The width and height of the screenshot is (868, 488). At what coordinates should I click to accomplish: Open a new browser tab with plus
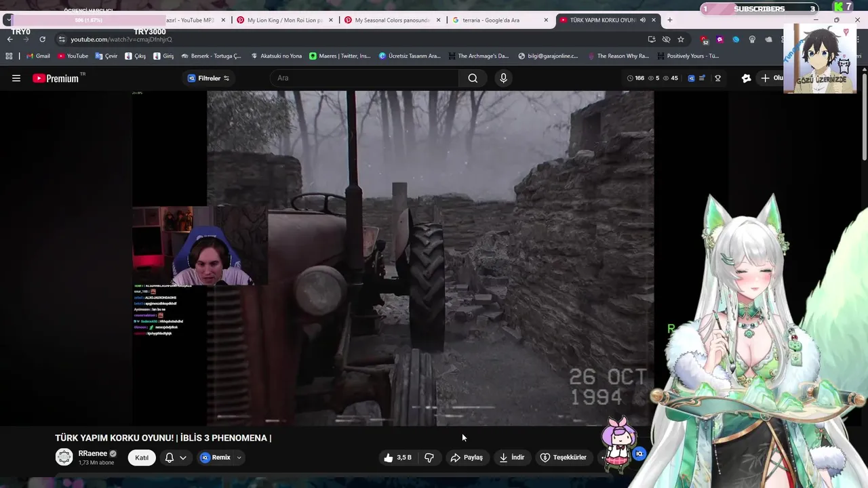(x=670, y=20)
